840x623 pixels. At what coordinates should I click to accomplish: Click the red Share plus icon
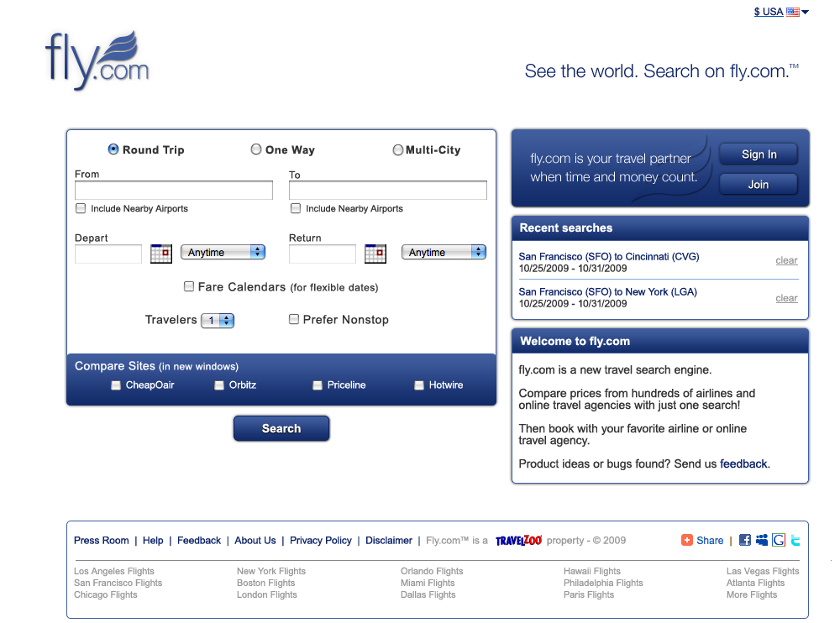pos(687,540)
